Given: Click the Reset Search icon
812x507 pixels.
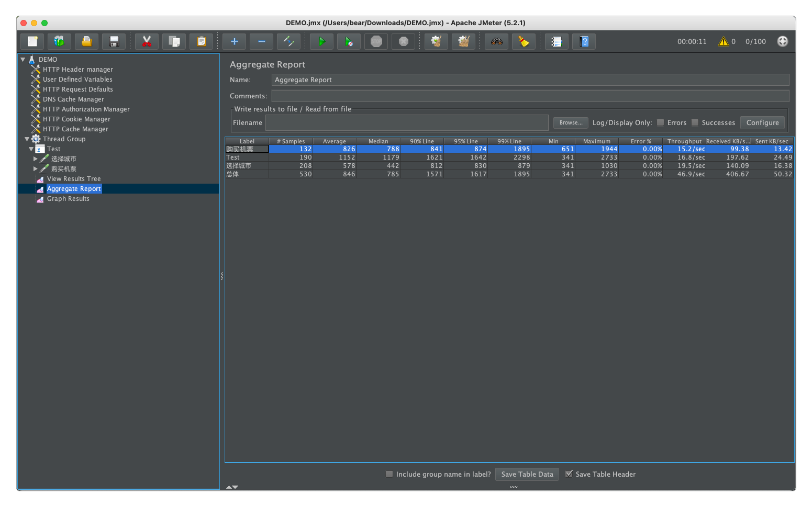Looking at the screenshot, I should [524, 41].
